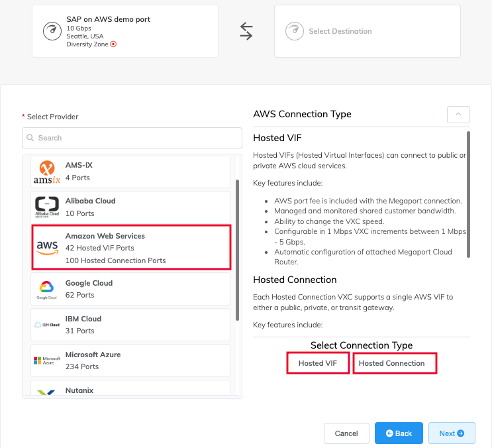Click the red Diversity Zone indicator icon
This screenshot has width=492, height=448.
click(113, 44)
